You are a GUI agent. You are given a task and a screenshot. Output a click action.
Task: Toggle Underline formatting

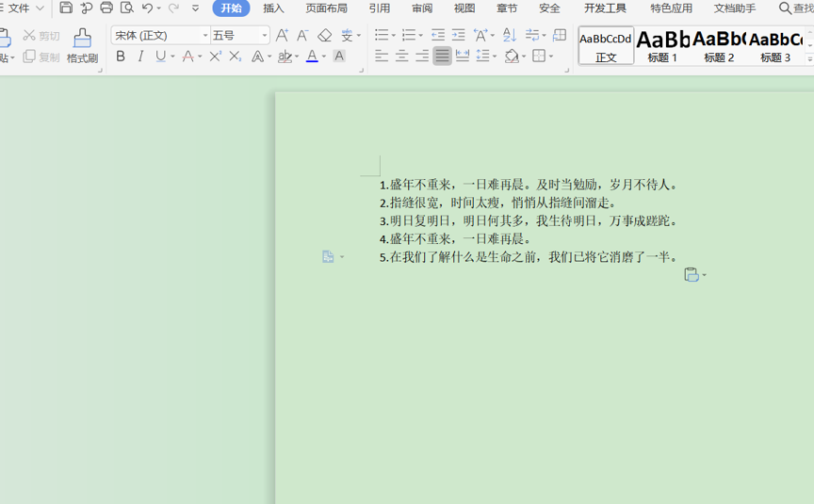point(161,57)
